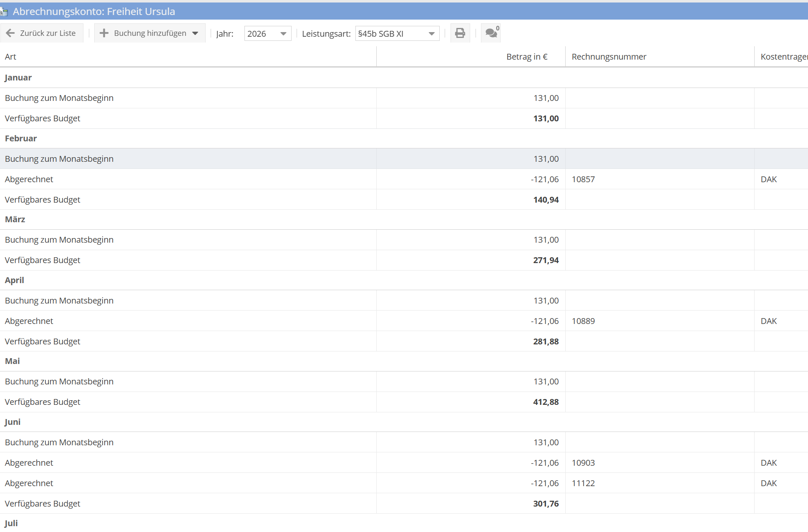This screenshot has height=532, width=808.
Task: Select the Mai group row
Action: (x=404, y=361)
